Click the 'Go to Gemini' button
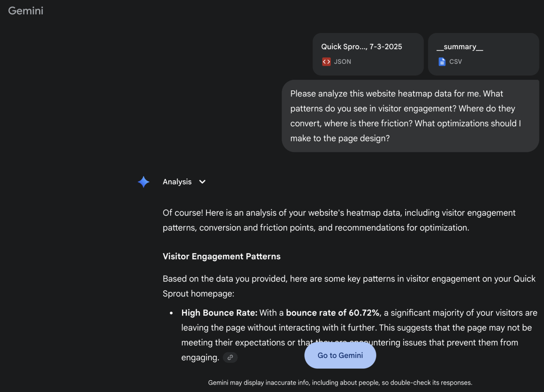Viewport: 544px width, 392px height. pos(340,355)
